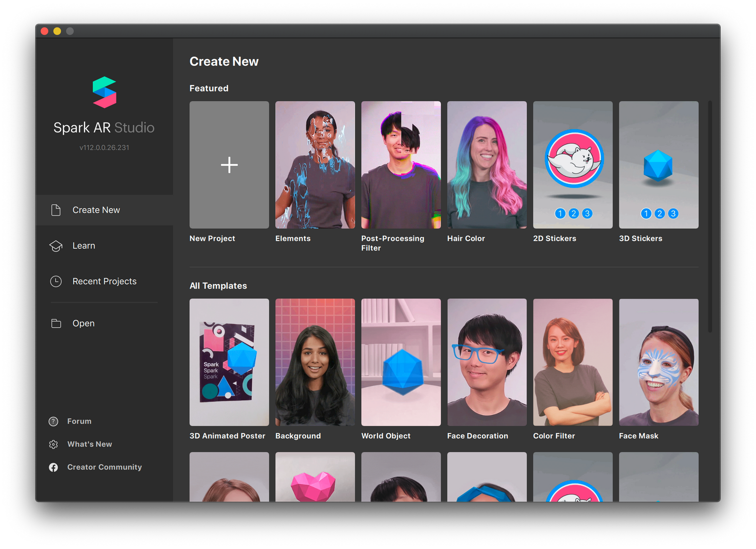Minimize the window with the yellow button
Screen dimensions: 756x549
point(57,31)
